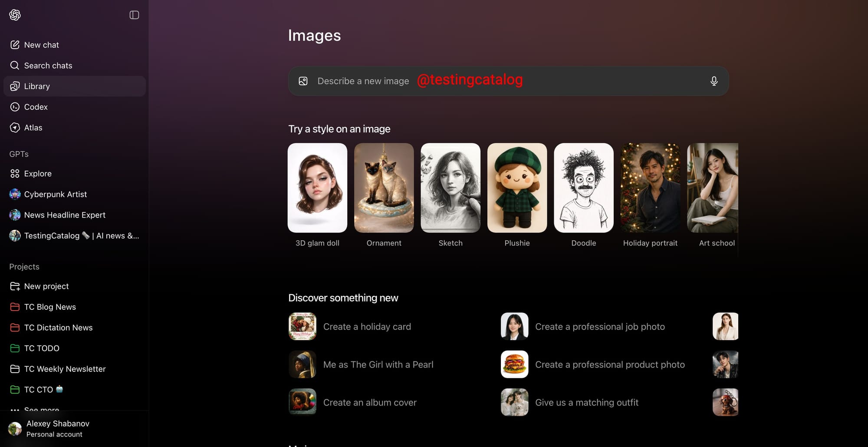The image size is (868, 447).
Task: Activate the microphone for voice input
Action: [x=713, y=81]
